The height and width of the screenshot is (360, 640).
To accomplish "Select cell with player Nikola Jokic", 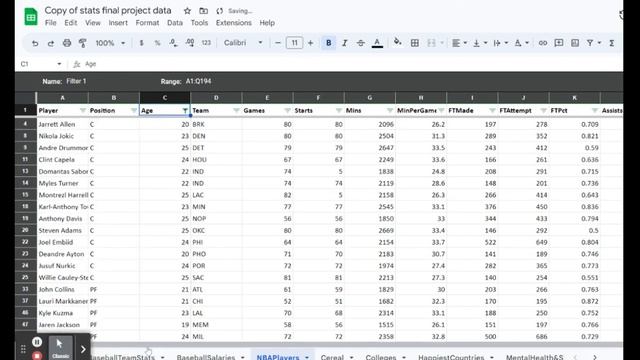I will [62, 136].
